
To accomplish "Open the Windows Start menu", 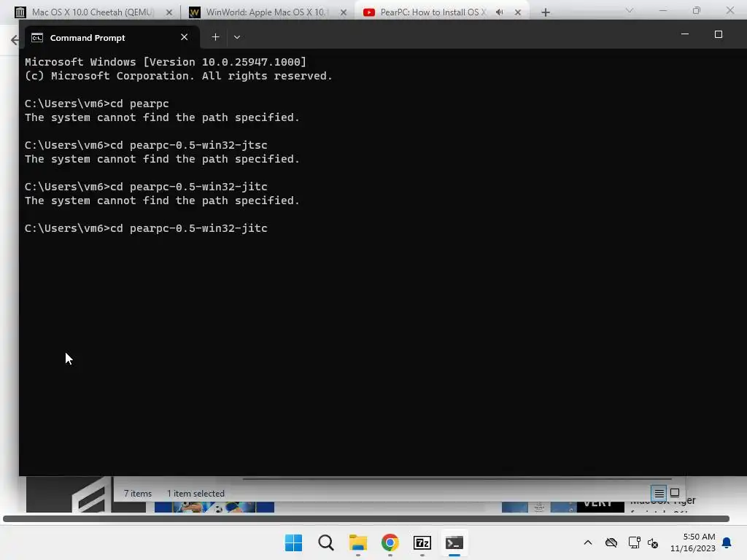I will tap(293, 542).
